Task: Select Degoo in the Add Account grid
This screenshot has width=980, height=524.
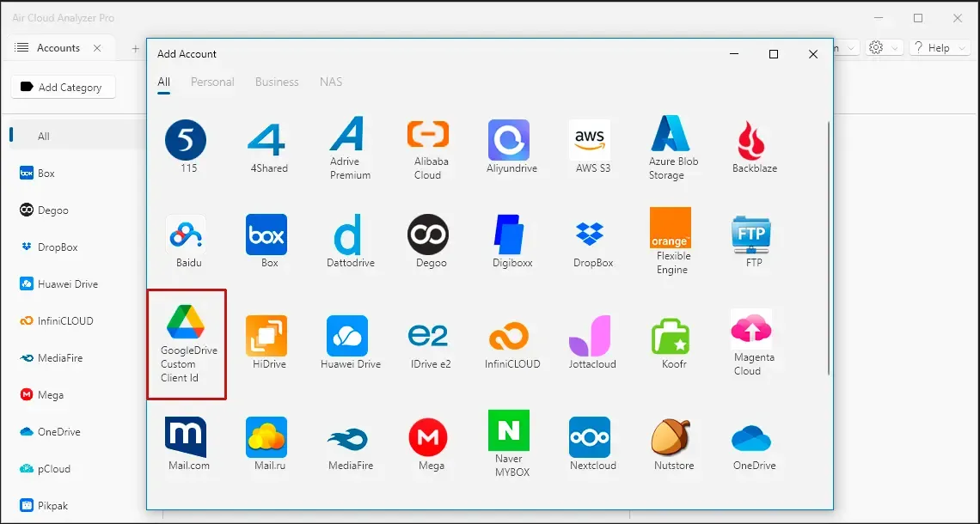Action: 428,235
